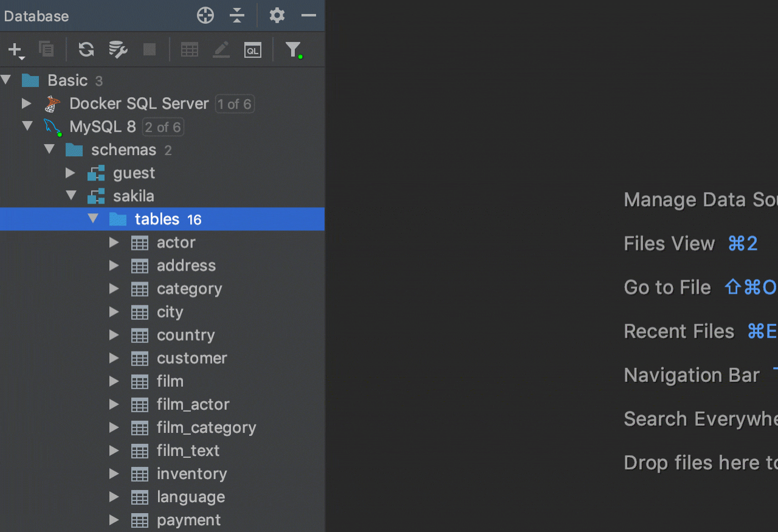
Task: Click the '2 of 6' schema badge
Action: (162, 127)
